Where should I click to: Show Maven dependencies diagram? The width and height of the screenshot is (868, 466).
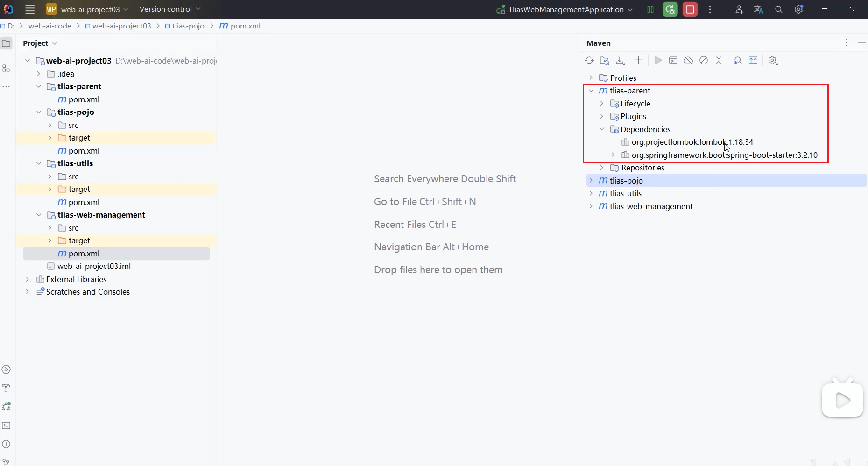point(738,61)
